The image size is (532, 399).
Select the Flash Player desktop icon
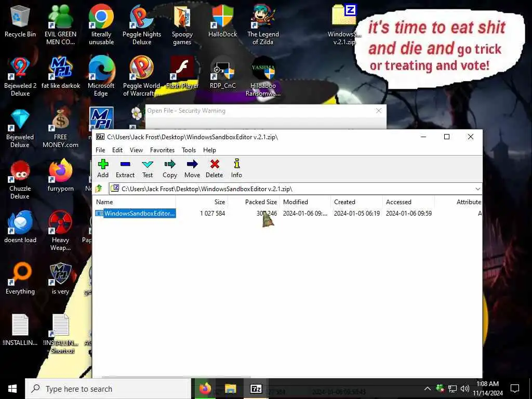point(182,73)
